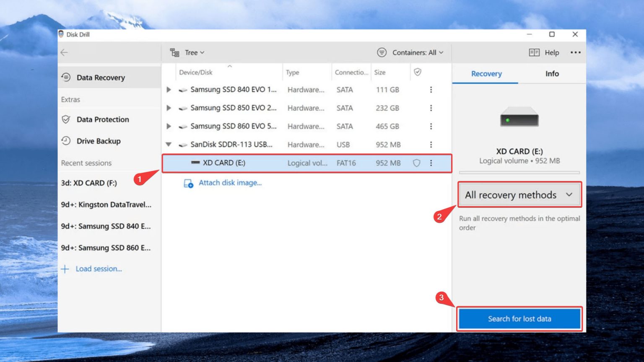
Task: Click the Containers filter icon
Action: coord(382,52)
